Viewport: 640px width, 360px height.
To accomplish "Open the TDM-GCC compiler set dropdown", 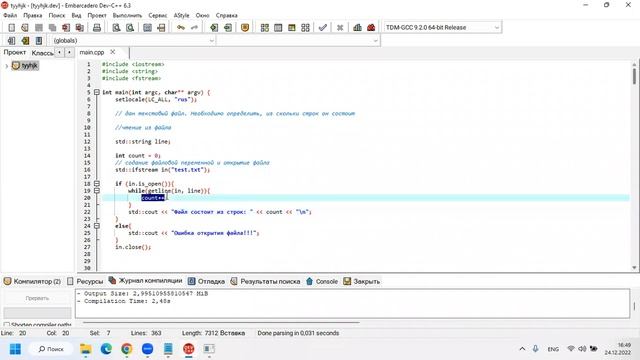I will coord(442,27).
